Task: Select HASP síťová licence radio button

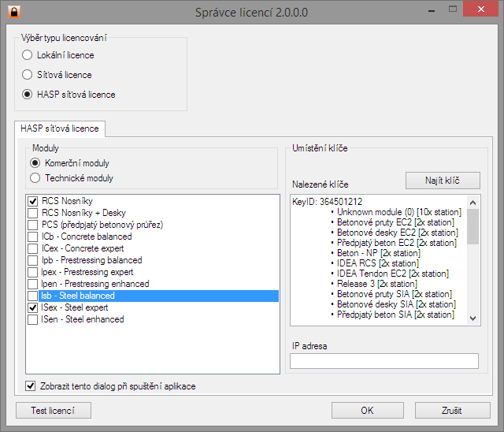Action: (27, 95)
